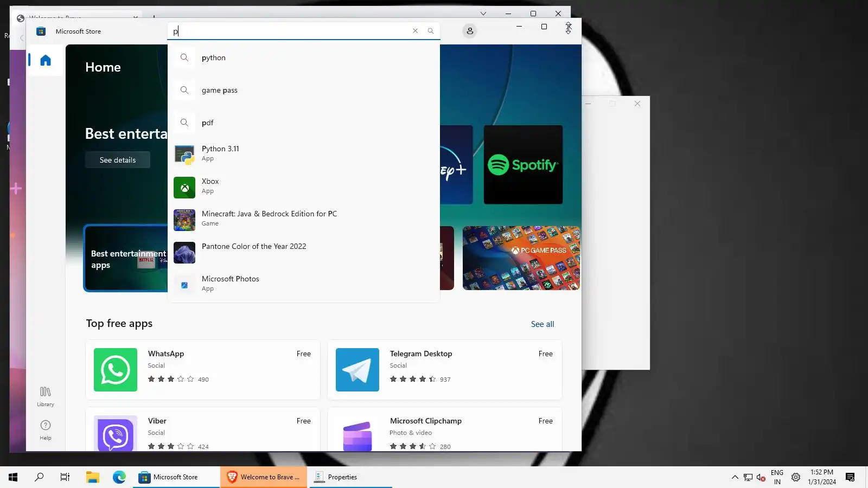Open Task View on the taskbar

point(65,477)
